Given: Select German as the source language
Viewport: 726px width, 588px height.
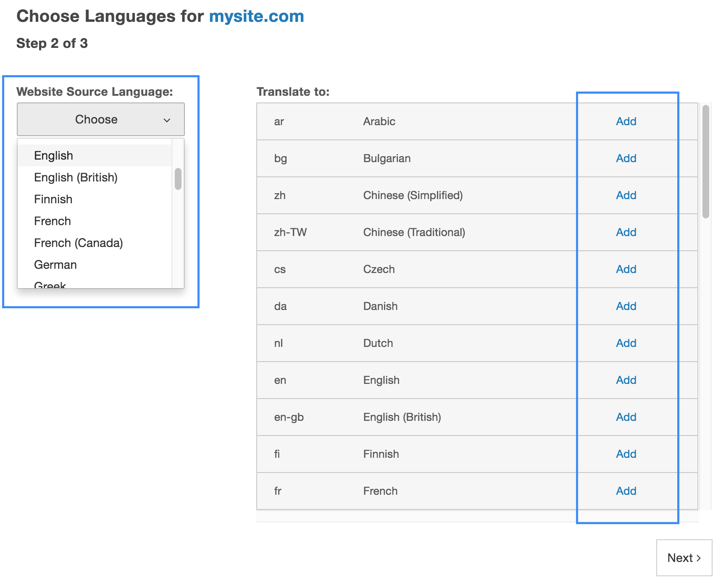Looking at the screenshot, I should (x=55, y=265).
